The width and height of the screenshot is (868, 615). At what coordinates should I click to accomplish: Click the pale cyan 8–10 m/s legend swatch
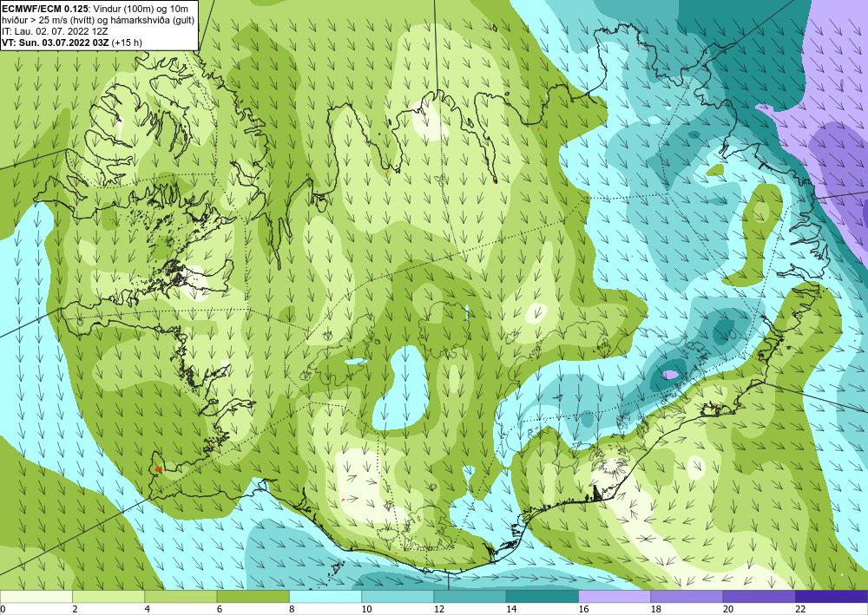[x=325, y=596]
